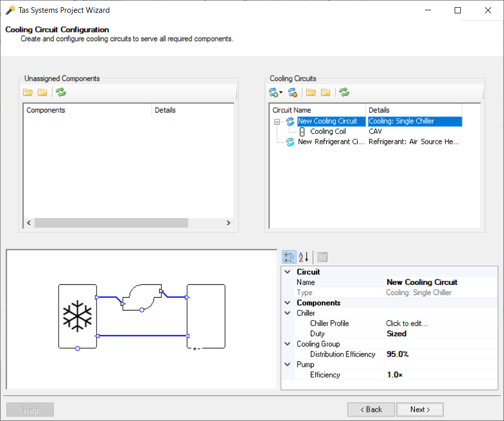Click the Chiller Profile 'Click to edit...' value

point(441,323)
